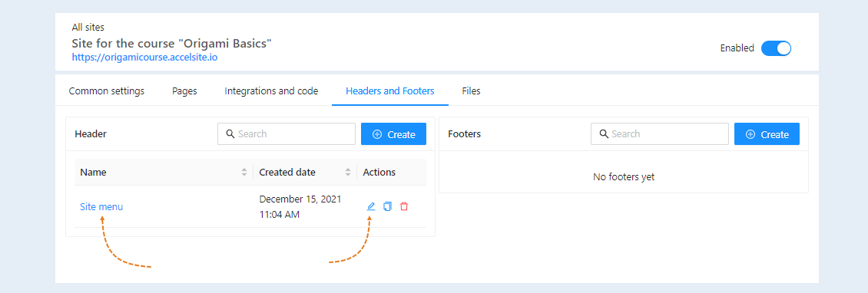Open the origamicourse.accelsite.io link
Screen dimensions: 868x293
coord(144,57)
